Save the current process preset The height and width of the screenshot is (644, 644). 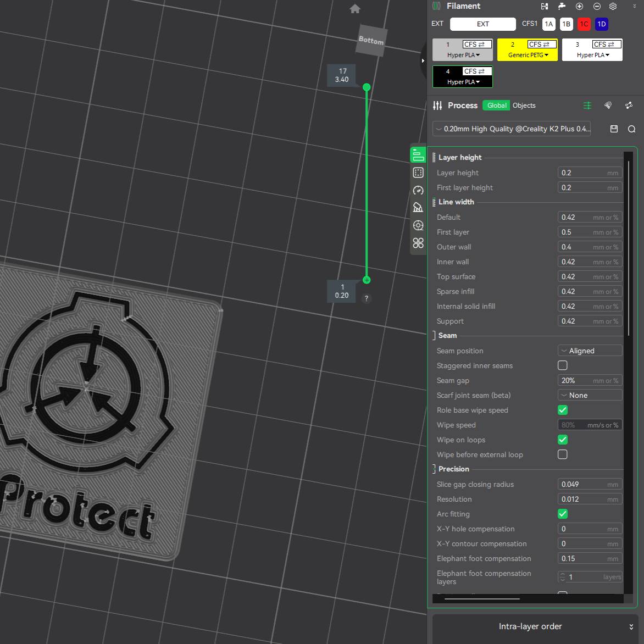click(x=614, y=129)
